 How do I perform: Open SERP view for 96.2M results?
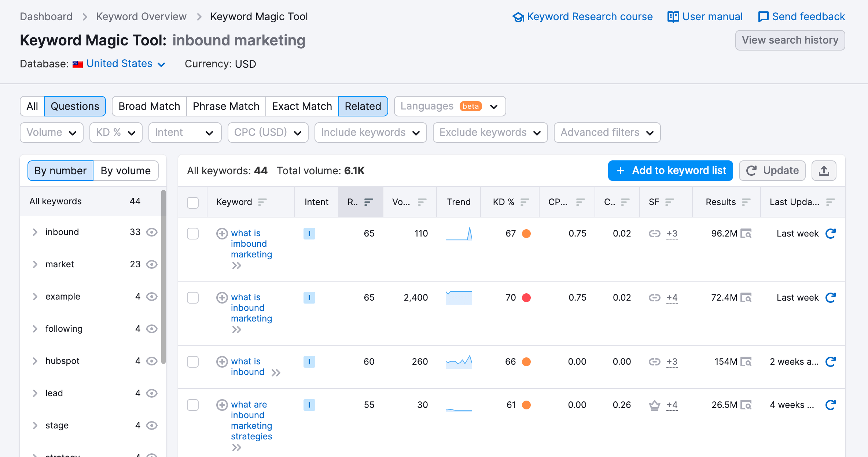[x=746, y=234]
